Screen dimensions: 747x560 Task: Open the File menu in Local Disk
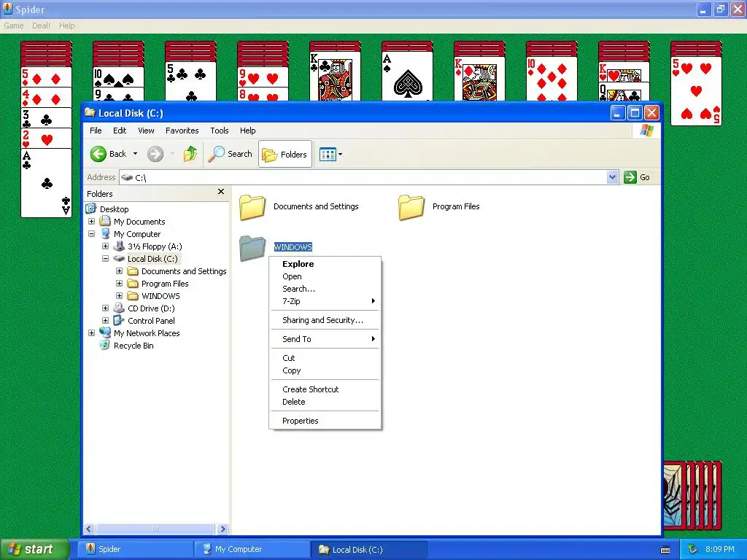tap(96, 131)
